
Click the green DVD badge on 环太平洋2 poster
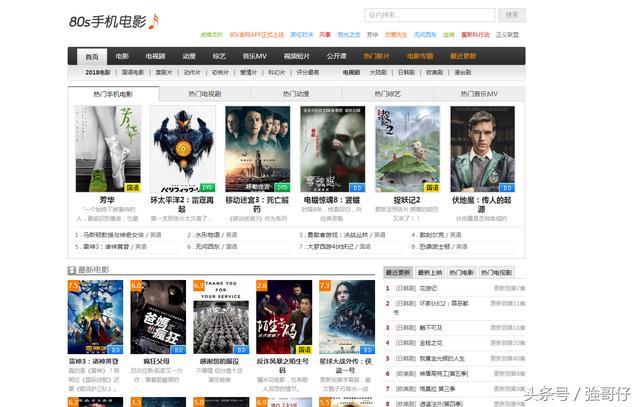coord(207,188)
